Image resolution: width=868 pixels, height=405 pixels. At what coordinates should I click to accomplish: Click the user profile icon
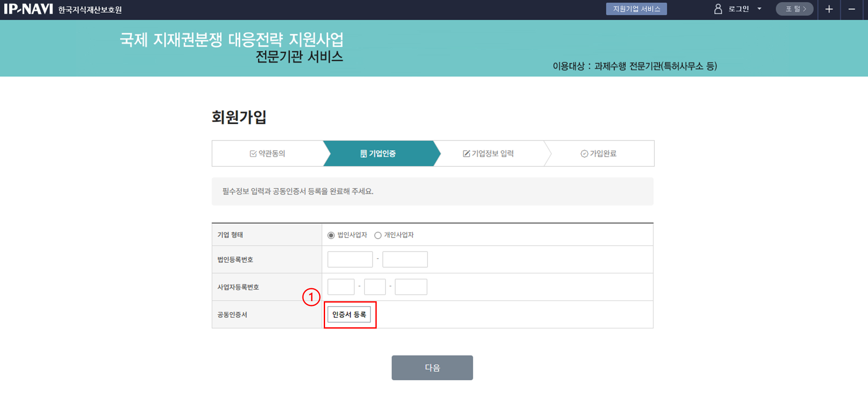point(718,9)
